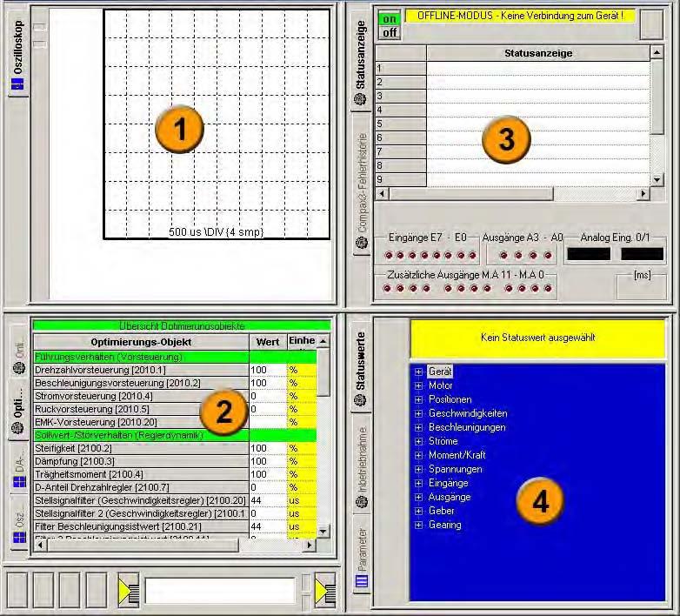Select the Opti... optimization tab
Image resolution: width=680 pixels, height=616 pixels.
(17, 411)
